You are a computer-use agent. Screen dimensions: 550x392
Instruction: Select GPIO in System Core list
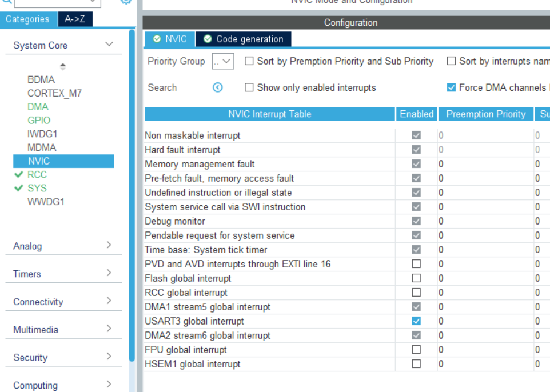pyautogui.click(x=39, y=120)
